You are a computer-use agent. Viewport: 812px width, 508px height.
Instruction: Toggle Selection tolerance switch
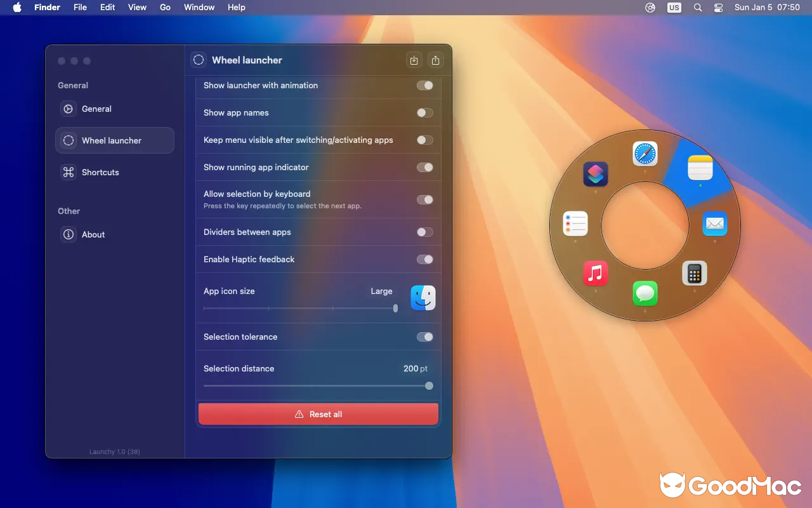click(x=425, y=337)
